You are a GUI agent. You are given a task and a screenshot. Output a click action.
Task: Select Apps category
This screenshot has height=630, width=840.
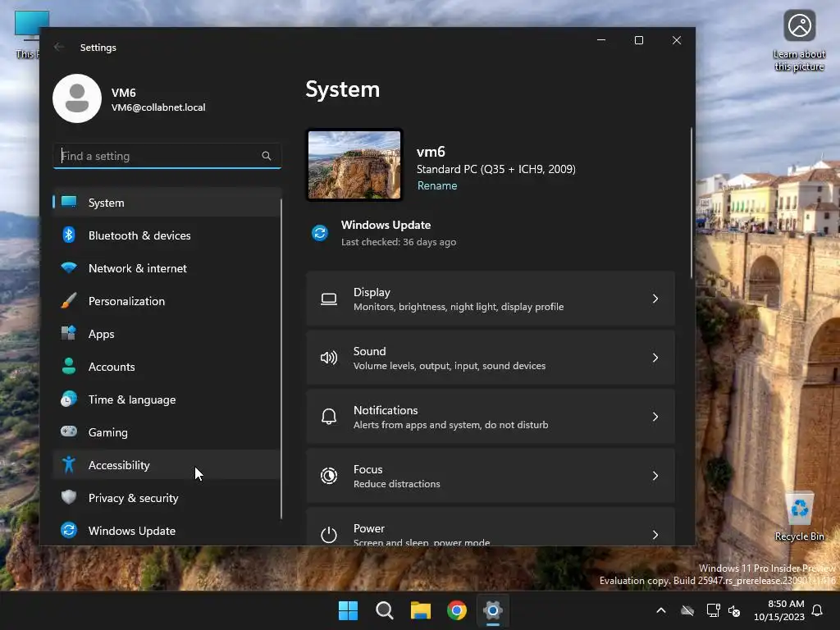pyautogui.click(x=166, y=334)
